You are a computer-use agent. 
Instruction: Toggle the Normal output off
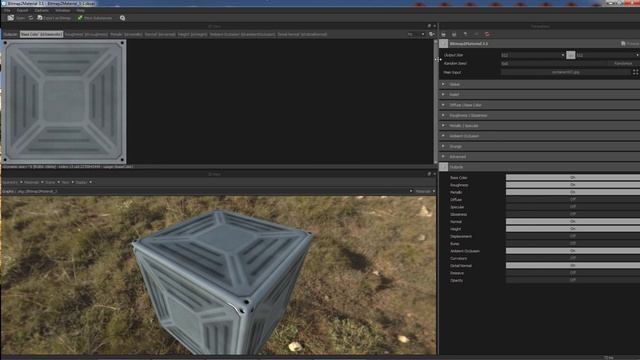pyautogui.click(x=573, y=222)
